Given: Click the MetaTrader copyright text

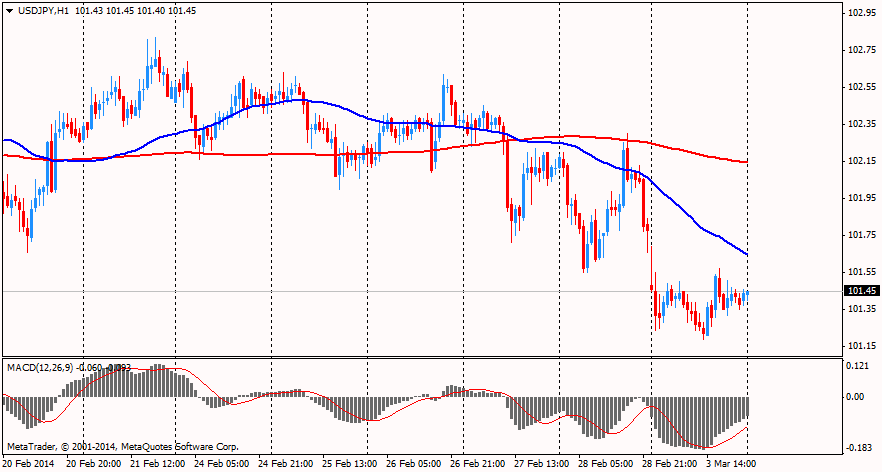Looking at the screenshot, I should click(122, 444).
